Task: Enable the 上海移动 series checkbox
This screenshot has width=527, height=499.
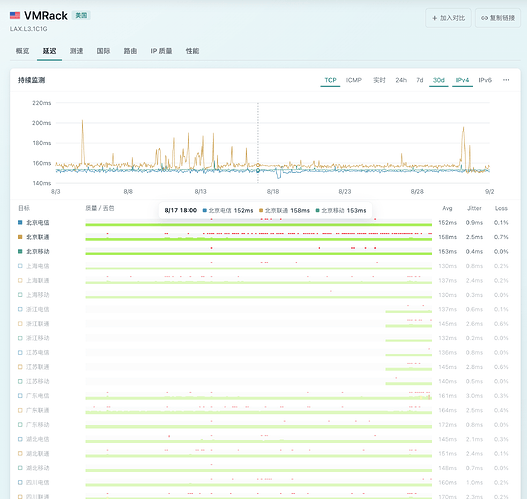Action: point(20,295)
